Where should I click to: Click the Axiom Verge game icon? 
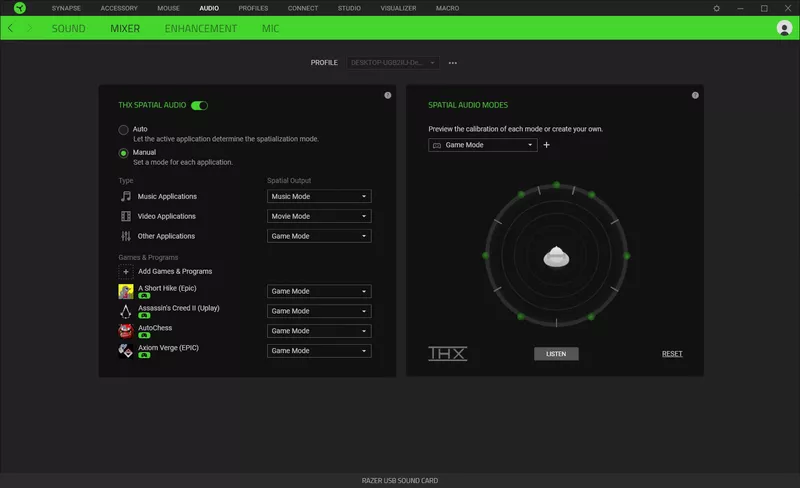126,351
